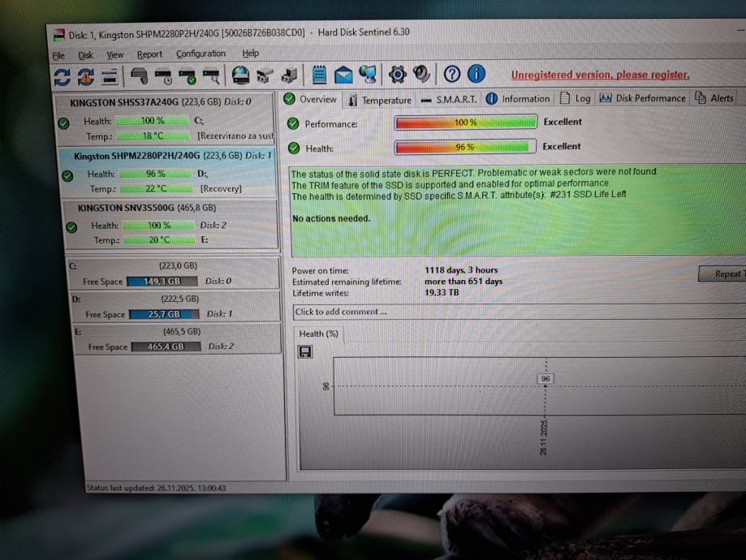The height and width of the screenshot is (560, 746).
Task: Click the disk with magnifying glass surface test icon
Action: [211, 77]
